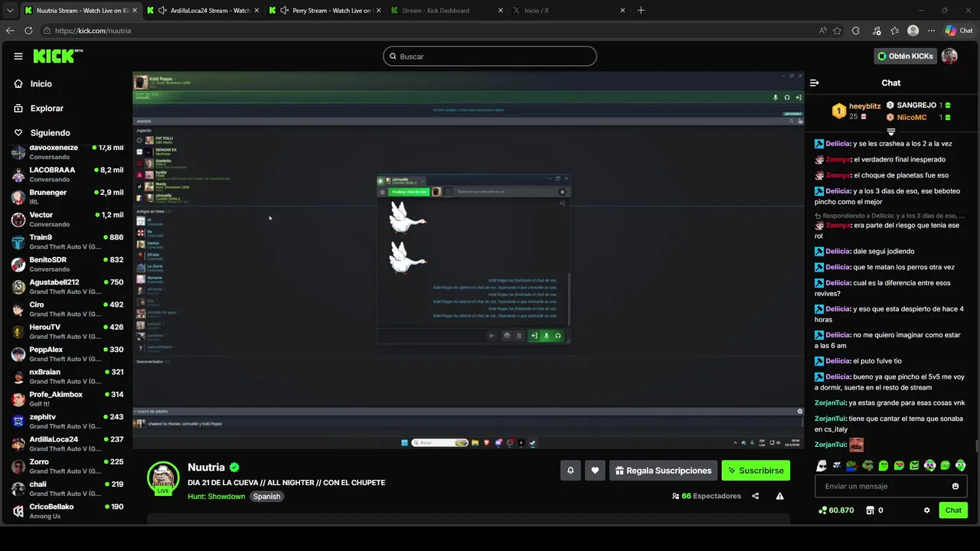This screenshot has height=551, width=980.
Task: Open LACOBRAAA channel in sidebar
Action: pyautogui.click(x=67, y=174)
